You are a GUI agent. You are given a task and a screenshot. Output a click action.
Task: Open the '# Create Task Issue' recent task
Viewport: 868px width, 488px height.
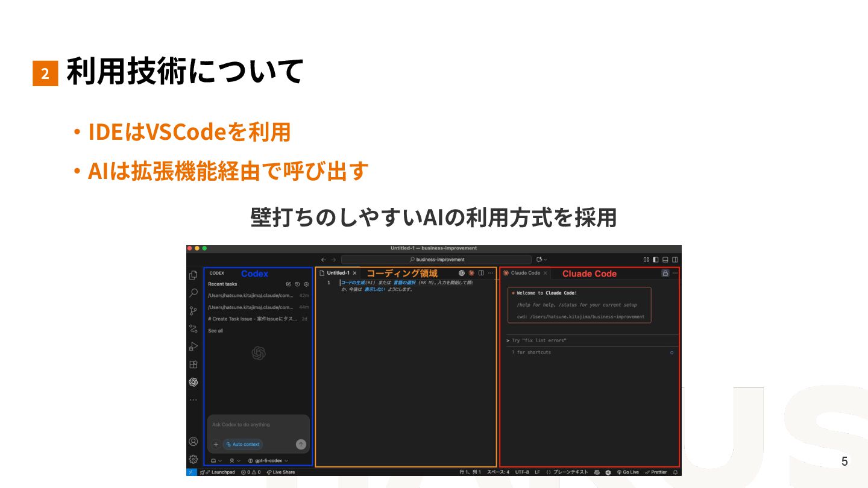point(258,319)
